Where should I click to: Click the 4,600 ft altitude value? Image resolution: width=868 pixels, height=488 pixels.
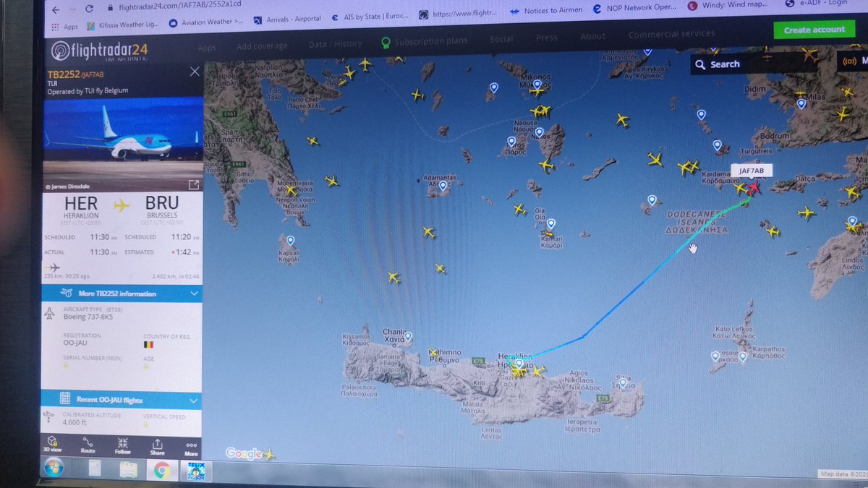coord(75,422)
